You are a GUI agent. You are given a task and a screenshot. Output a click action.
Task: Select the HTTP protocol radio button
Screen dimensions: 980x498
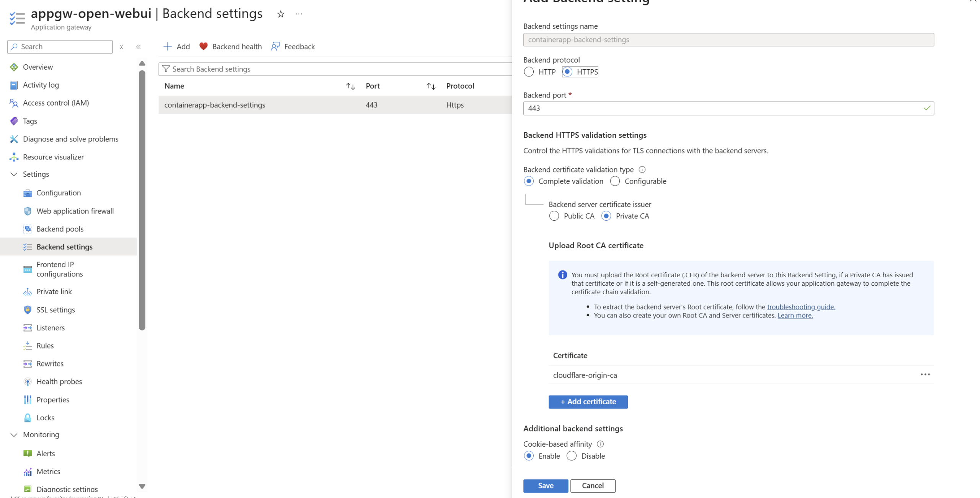529,72
